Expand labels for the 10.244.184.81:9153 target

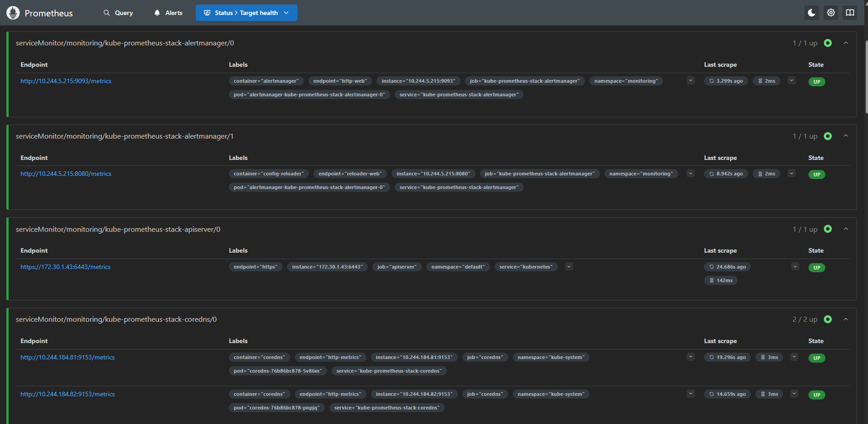click(691, 357)
